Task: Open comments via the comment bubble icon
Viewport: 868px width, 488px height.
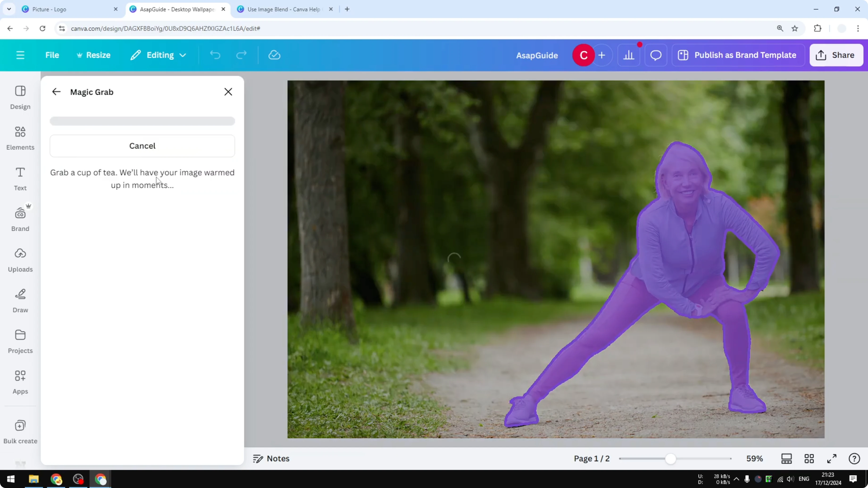Action: pos(655,55)
